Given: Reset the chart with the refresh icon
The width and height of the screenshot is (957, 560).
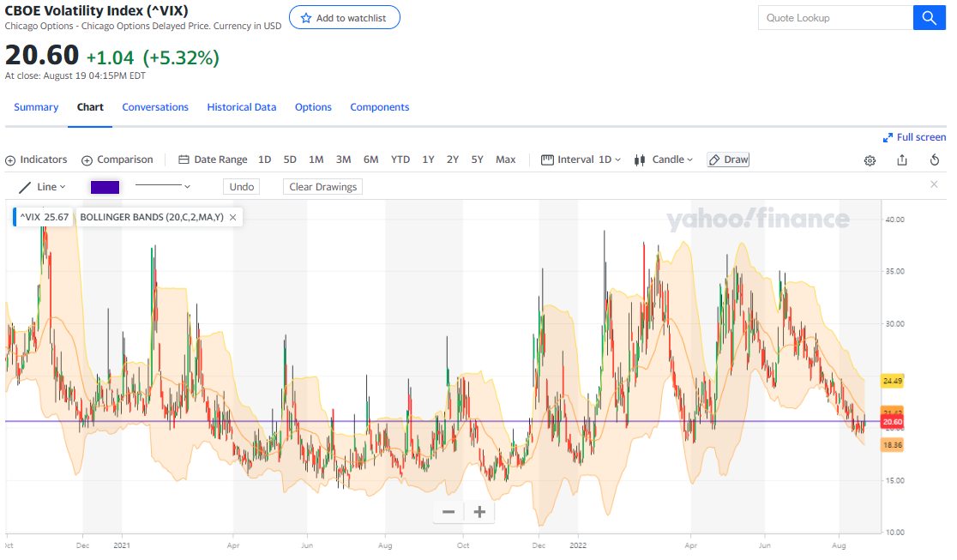Looking at the screenshot, I should coord(935,160).
